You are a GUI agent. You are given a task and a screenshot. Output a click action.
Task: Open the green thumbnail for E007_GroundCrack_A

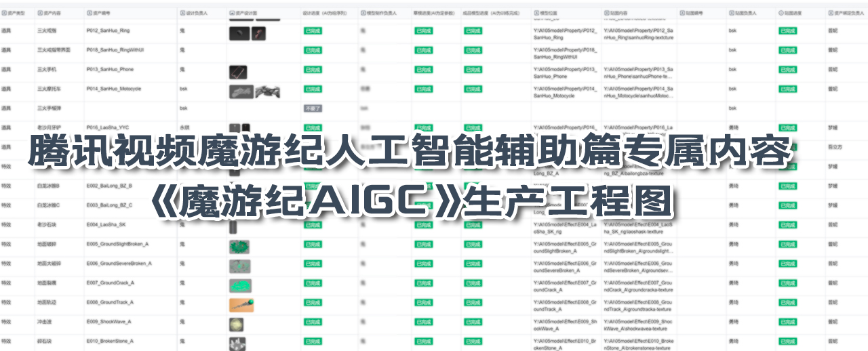240,286
